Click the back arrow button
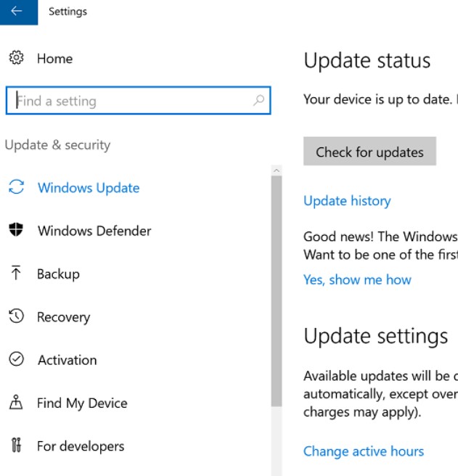The image size is (458, 476). coord(19,12)
